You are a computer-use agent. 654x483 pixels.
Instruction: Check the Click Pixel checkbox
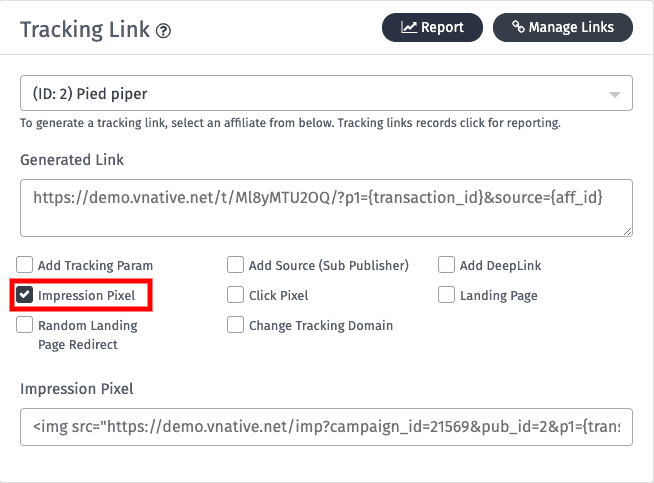[x=236, y=295]
